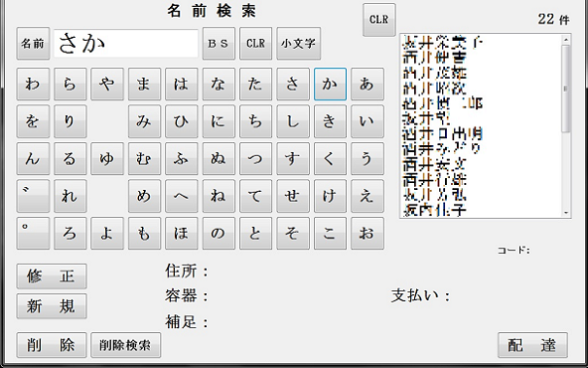
Task: Click the name input field showing さか
Action: click(126, 43)
